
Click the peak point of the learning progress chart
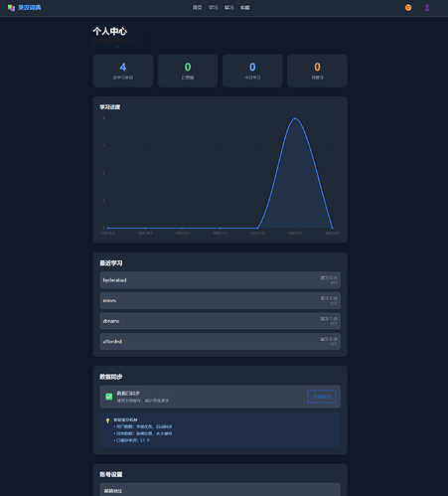point(295,118)
